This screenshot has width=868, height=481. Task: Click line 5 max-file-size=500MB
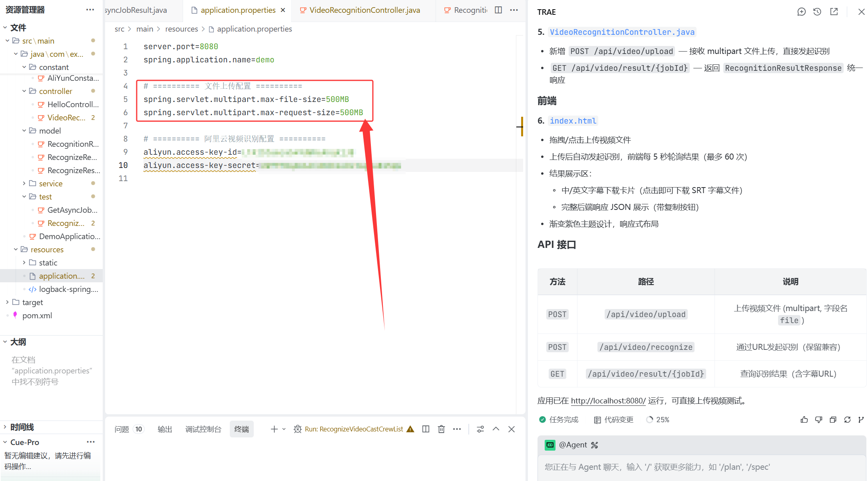246,99
